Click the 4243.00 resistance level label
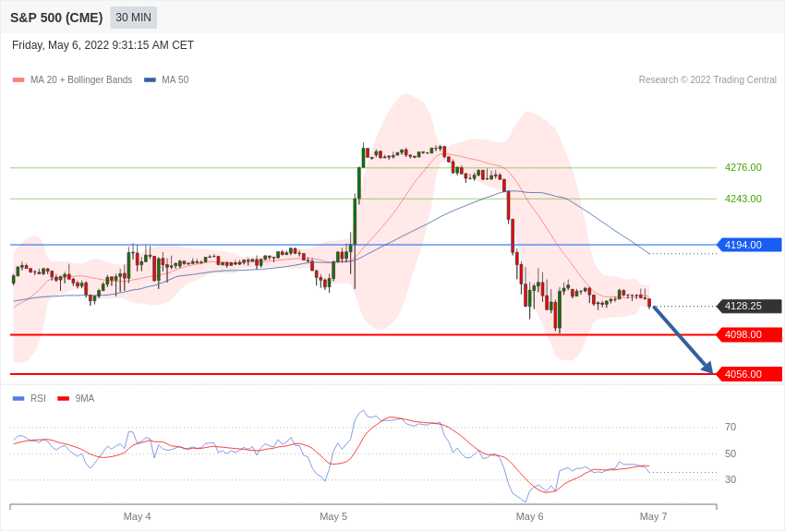Image resolution: width=785 pixels, height=532 pixels. (x=743, y=199)
